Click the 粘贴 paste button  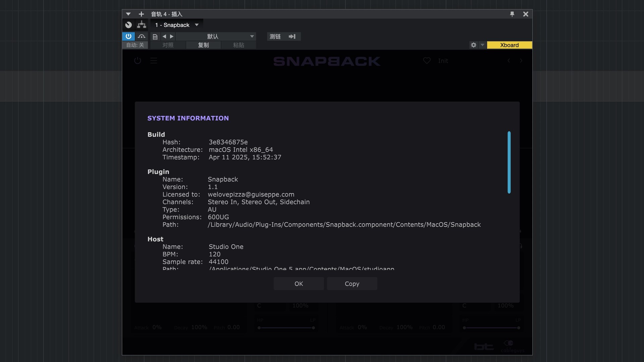pos(238,45)
